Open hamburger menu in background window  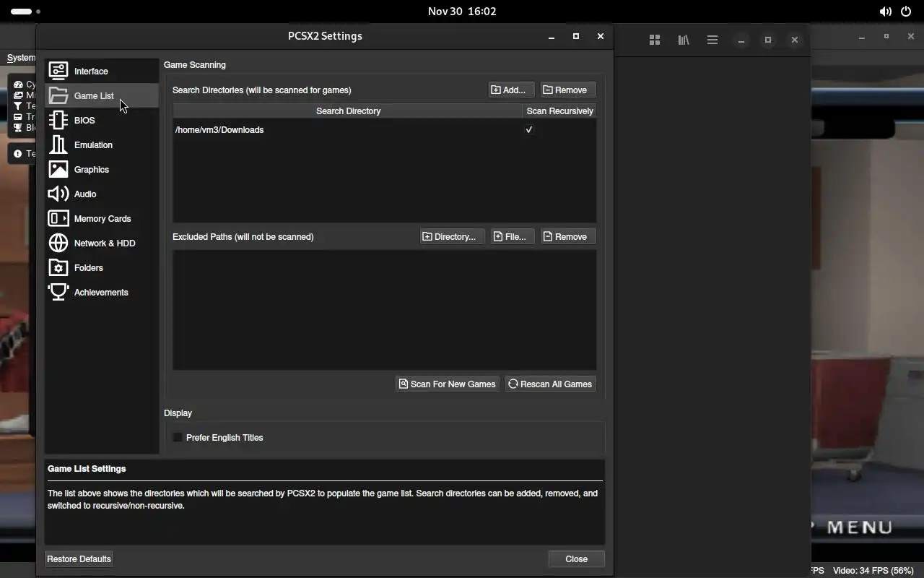click(712, 40)
